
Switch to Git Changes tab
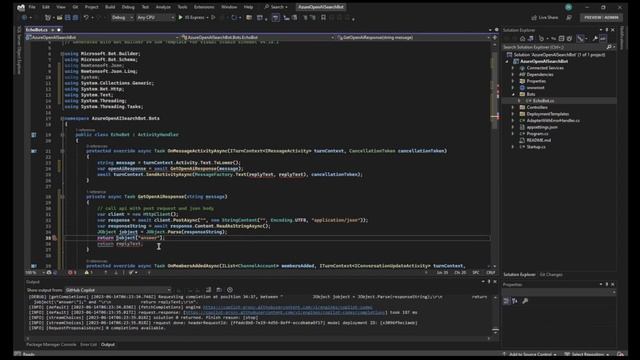pos(551,275)
